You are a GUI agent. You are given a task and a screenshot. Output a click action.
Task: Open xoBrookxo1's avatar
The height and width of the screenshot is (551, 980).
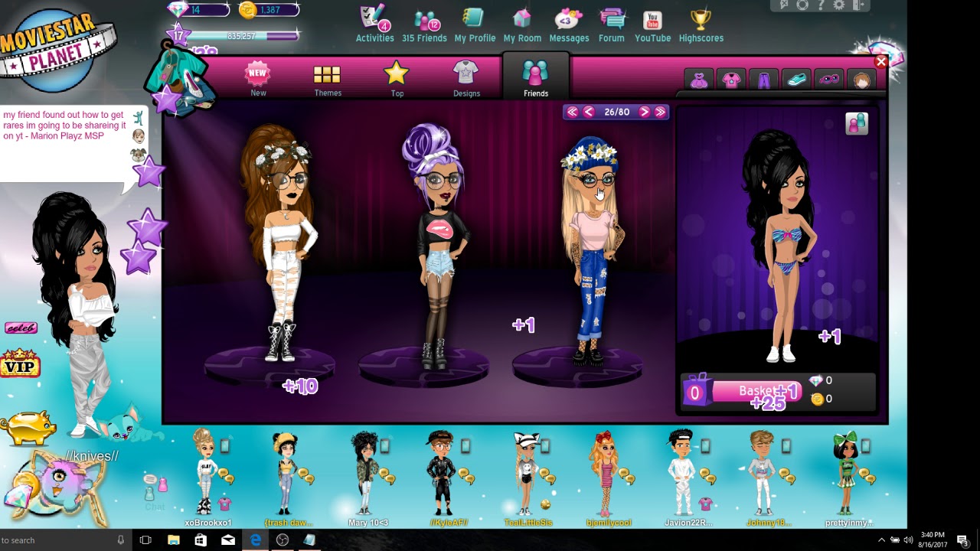[x=204, y=471]
